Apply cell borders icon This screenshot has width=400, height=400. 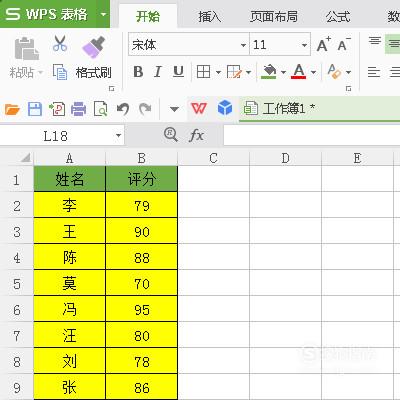203,72
